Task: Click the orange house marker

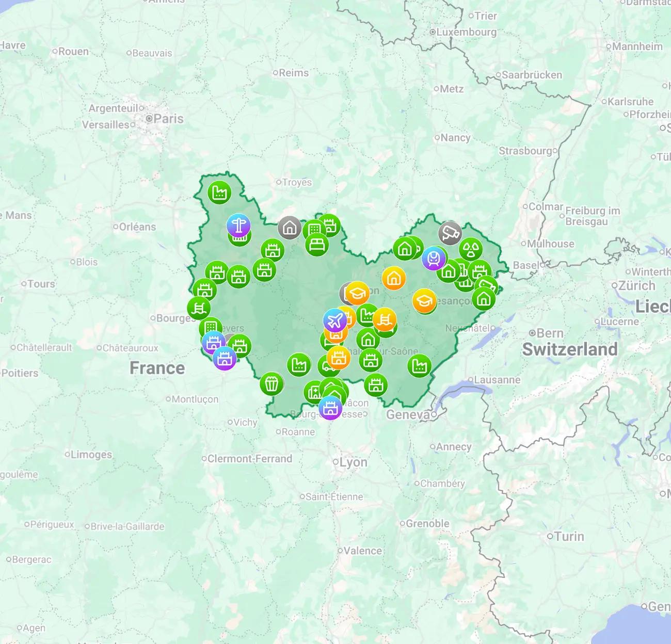Action: point(394,278)
